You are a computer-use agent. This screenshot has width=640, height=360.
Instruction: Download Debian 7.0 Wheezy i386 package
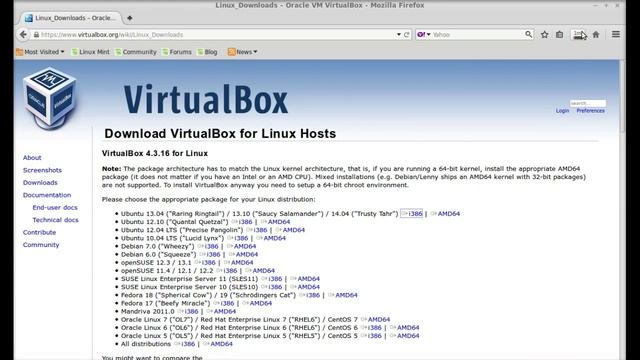click(208, 246)
